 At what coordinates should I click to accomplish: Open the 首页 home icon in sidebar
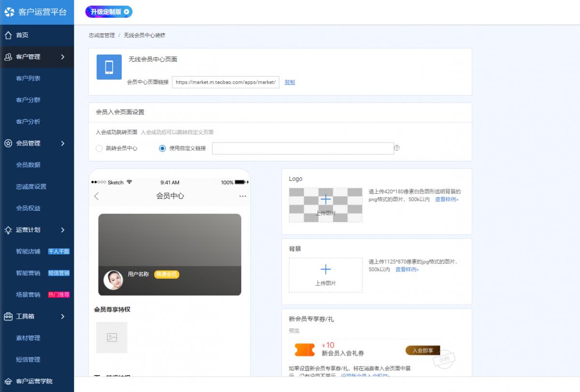pos(7,35)
